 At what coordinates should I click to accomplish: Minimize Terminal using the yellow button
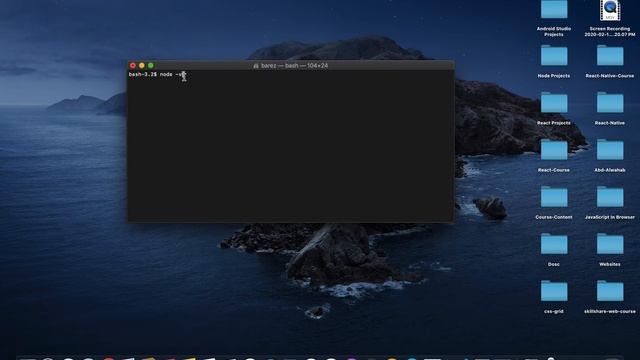pos(142,65)
